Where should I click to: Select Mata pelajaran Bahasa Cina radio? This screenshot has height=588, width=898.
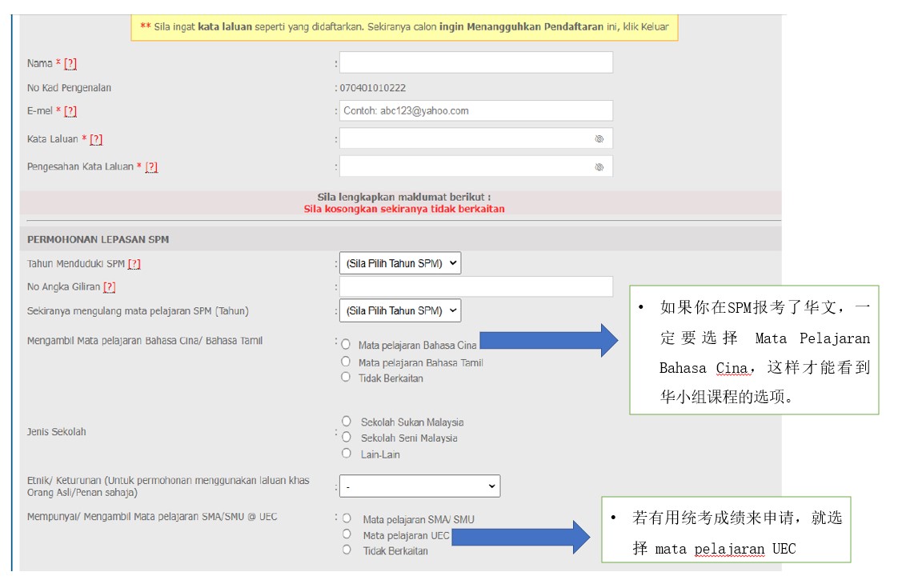tap(346, 345)
